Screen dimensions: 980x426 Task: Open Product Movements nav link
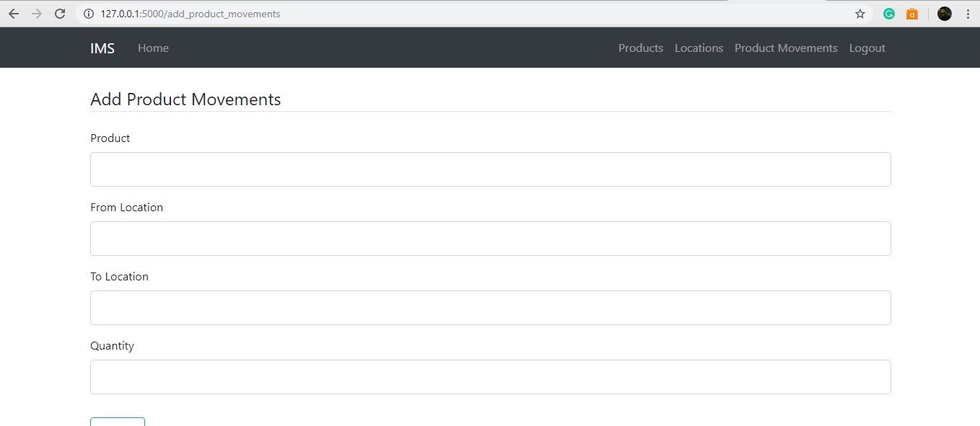[786, 48]
